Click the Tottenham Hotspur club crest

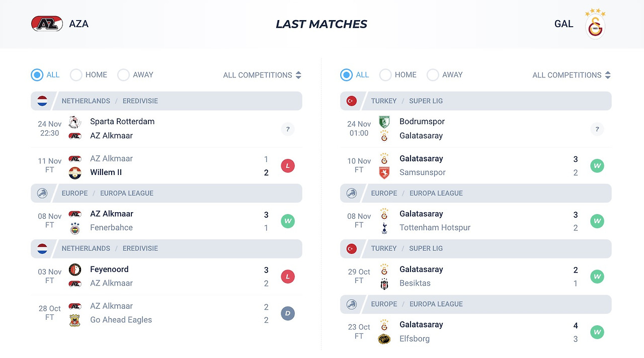pyautogui.click(x=384, y=228)
